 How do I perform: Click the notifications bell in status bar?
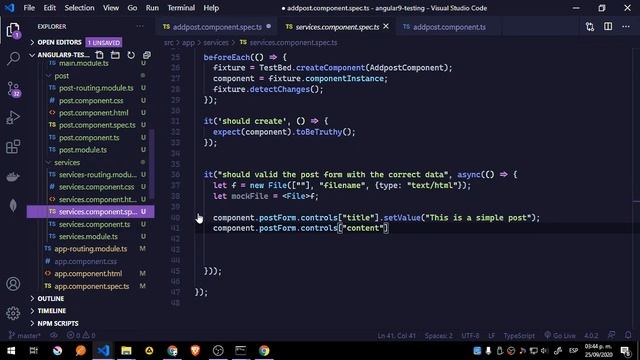(x=628, y=335)
